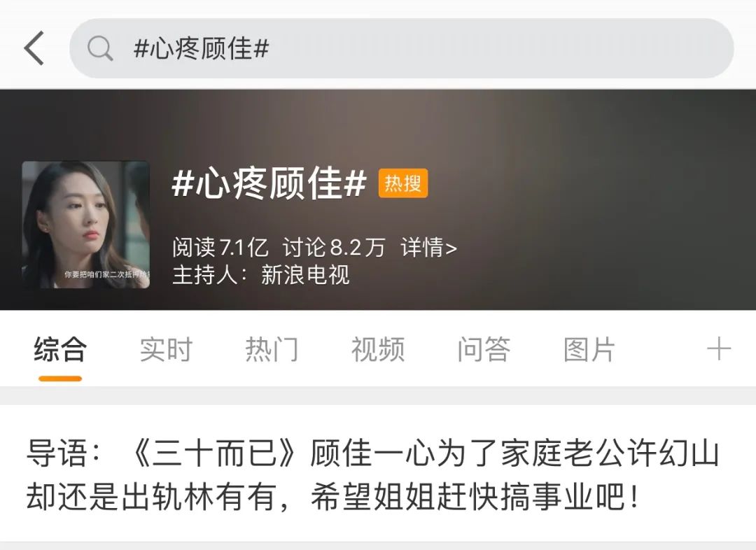The image size is (756, 550).
Task: Switch to the 综合 tab
Action: point(60,349)
